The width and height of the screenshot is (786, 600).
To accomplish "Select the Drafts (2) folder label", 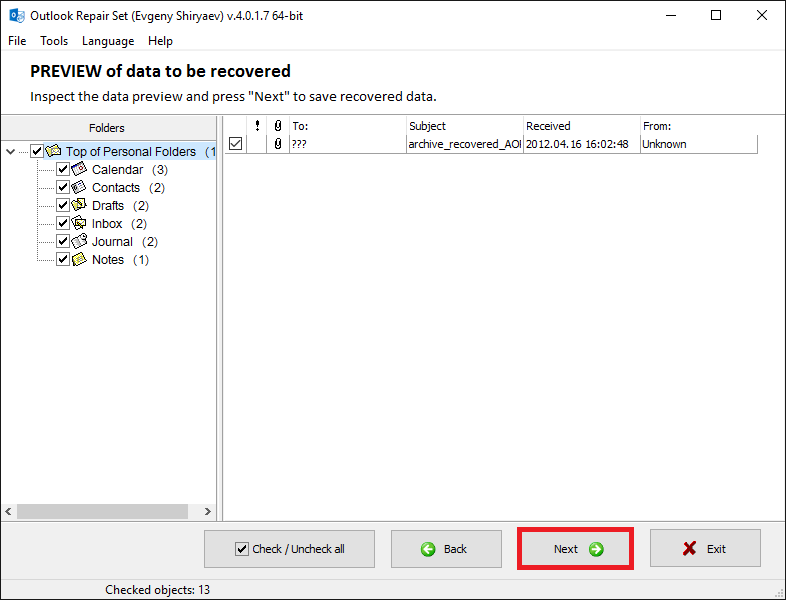I will (120, 206).
